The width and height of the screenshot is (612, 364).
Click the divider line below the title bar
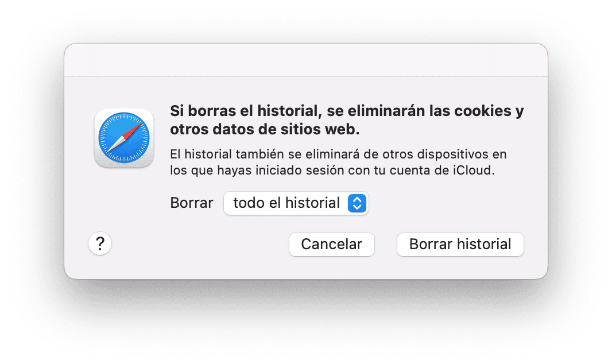coord(306,76)
